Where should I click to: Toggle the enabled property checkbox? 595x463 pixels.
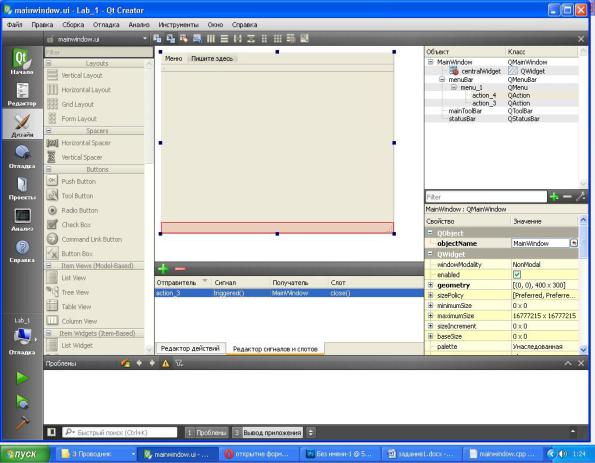tap(517, 274)
